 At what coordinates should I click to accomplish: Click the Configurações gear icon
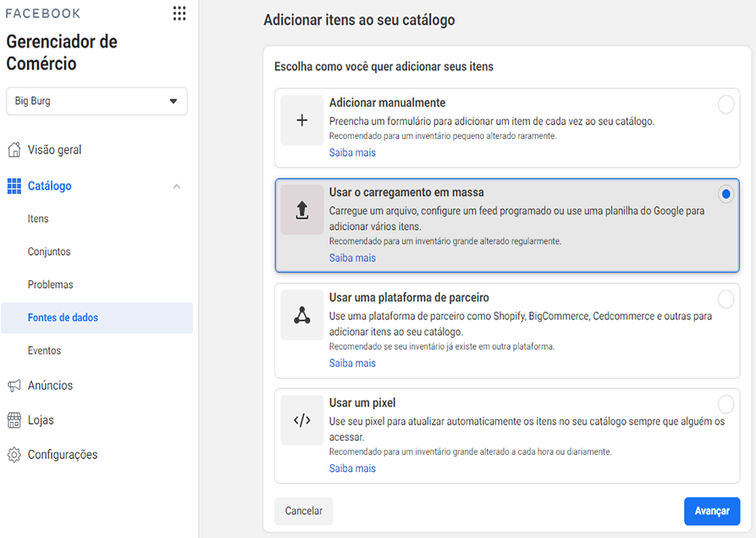tap(14, 454)
